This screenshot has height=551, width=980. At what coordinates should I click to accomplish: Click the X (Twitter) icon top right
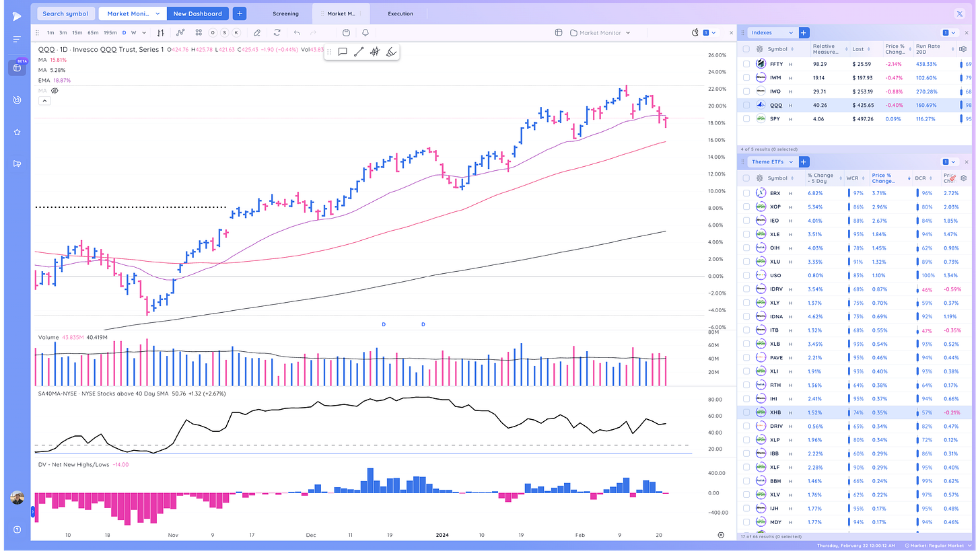click(959, 13)
